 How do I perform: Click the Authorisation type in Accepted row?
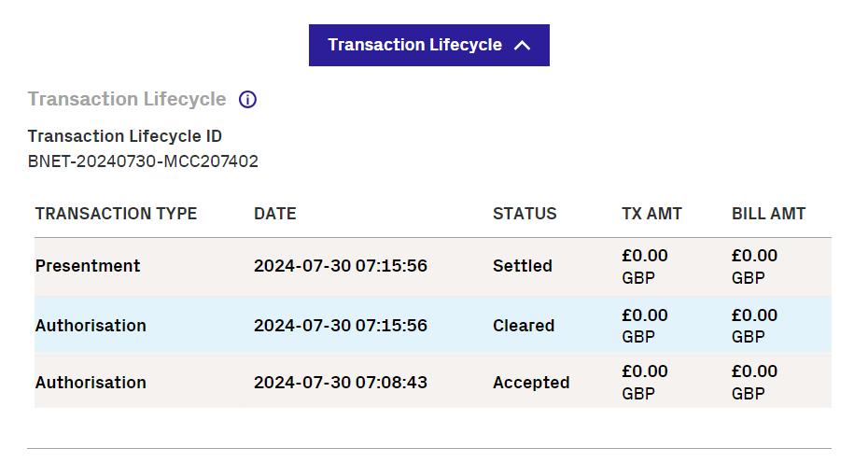91,383
